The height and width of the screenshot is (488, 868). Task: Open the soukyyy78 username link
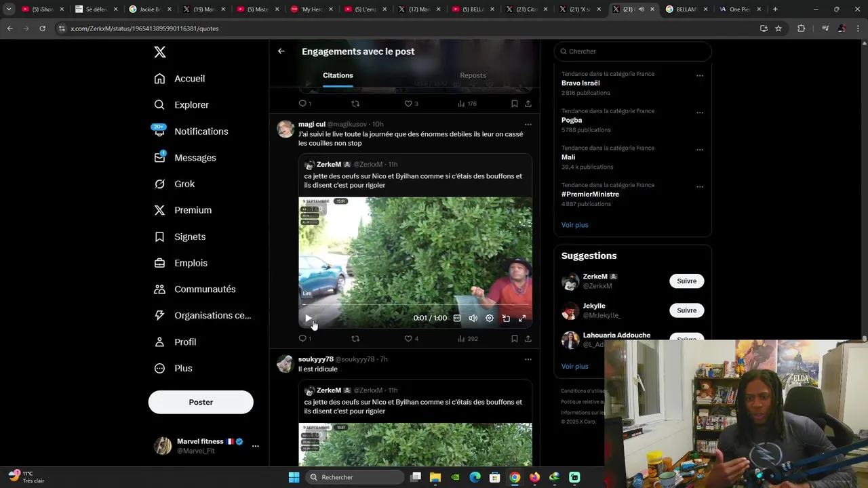[316, 359]
